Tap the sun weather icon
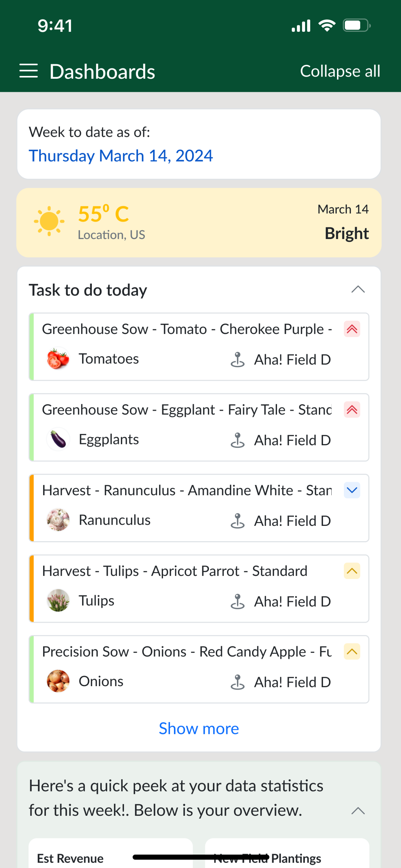This screenshot has height=868, width=401. coord(49,221)
